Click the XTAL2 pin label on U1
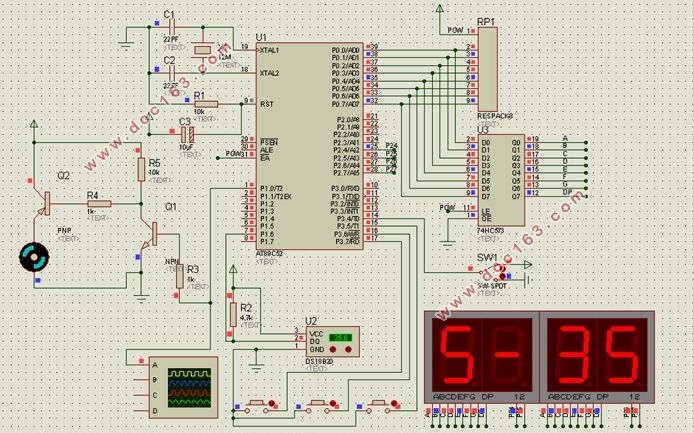This screenshot has width=694, height=433. click(269, 73)
